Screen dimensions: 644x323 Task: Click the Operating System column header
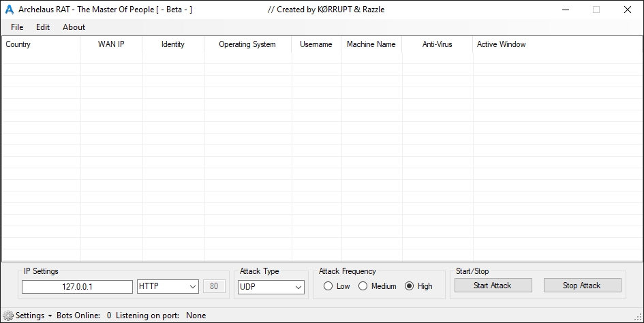click(247, 44)
